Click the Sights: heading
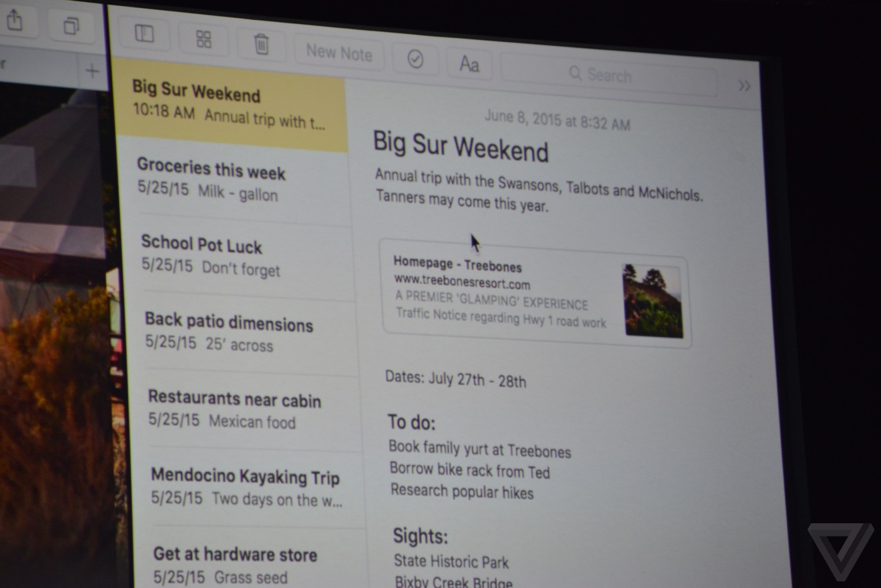This screenshot has height=588, width=881. click(420, 536)
